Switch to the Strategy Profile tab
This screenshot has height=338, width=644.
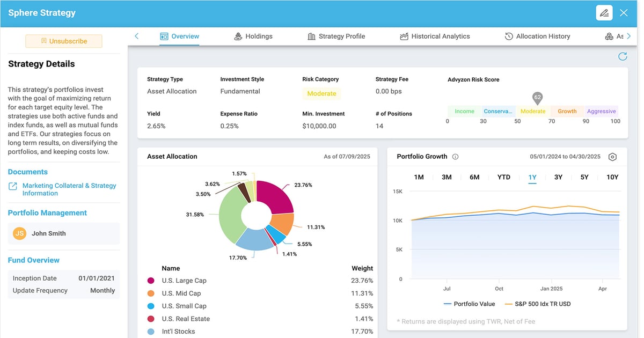tap(336, 36)
